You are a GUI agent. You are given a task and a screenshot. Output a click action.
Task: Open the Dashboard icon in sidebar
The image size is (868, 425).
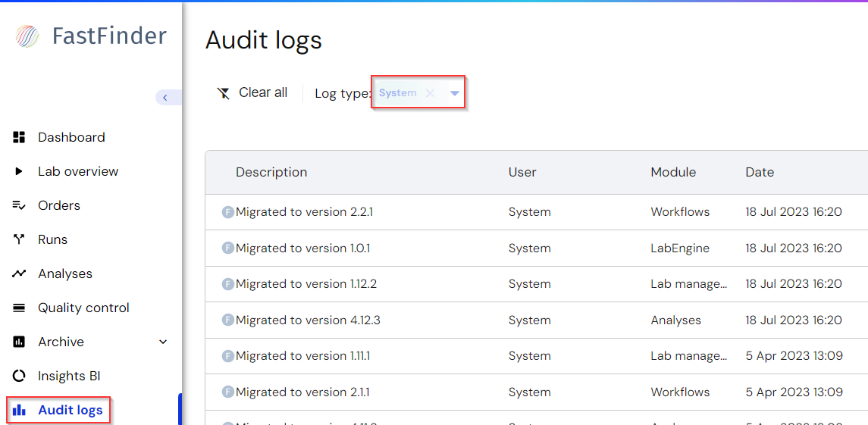19,137
